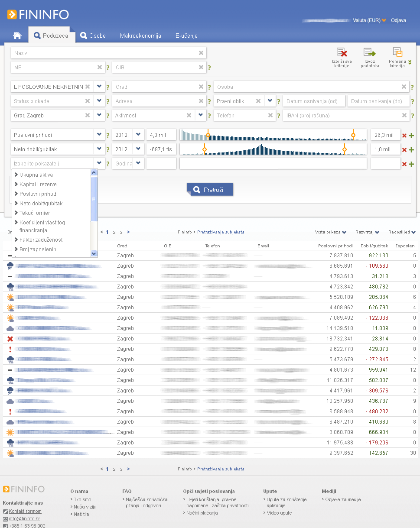Click 'Izbriši sve kriterije' icon
The width and height of the screenshot is (420, 528).
click(342, 53)
